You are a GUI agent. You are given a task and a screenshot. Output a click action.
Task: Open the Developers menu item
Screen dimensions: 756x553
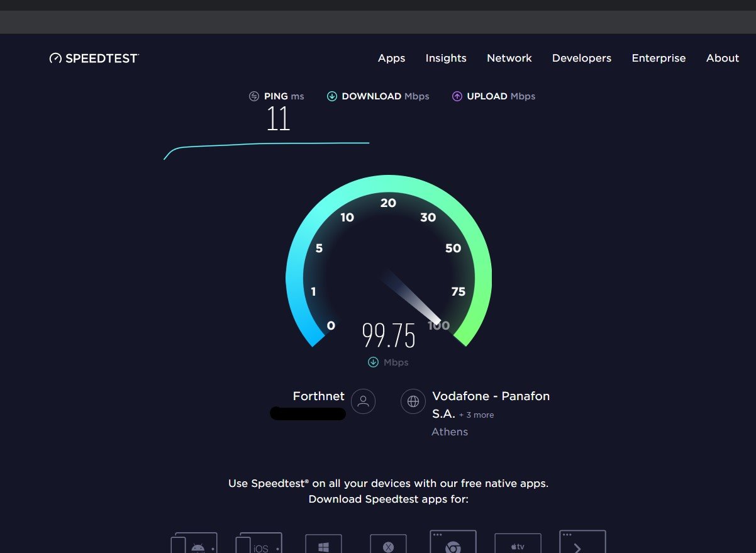pyautogui.click(x=582, y=58)
